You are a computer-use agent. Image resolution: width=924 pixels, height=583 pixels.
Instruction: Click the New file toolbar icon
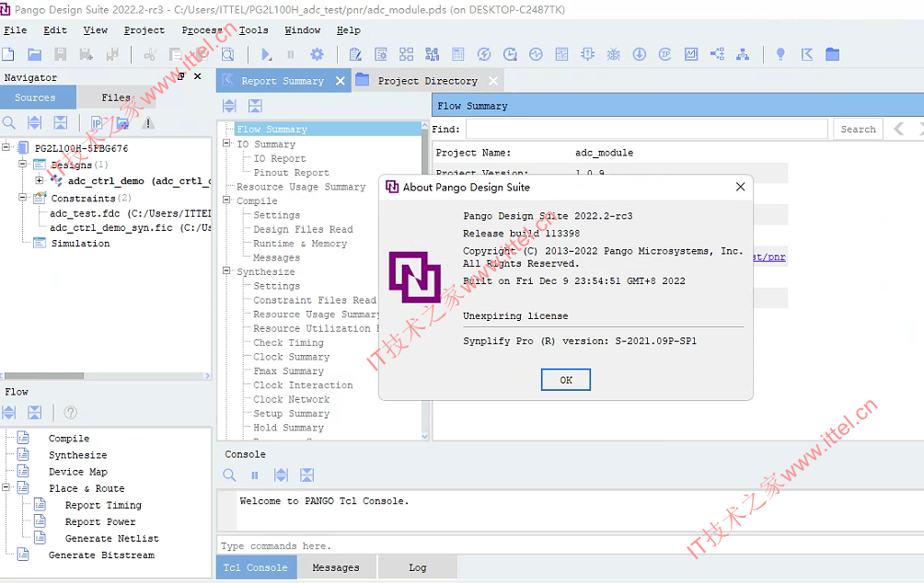click(8, 55)
